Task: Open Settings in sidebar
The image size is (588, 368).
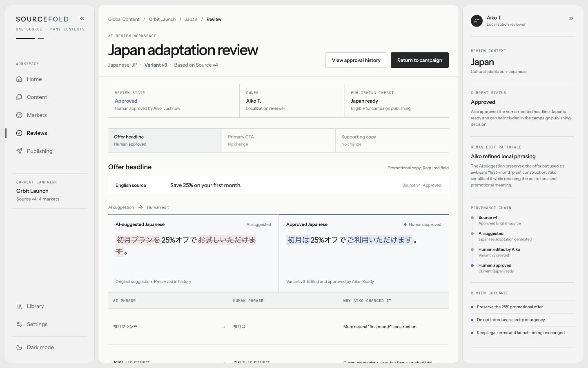Action: pos(50,324)
